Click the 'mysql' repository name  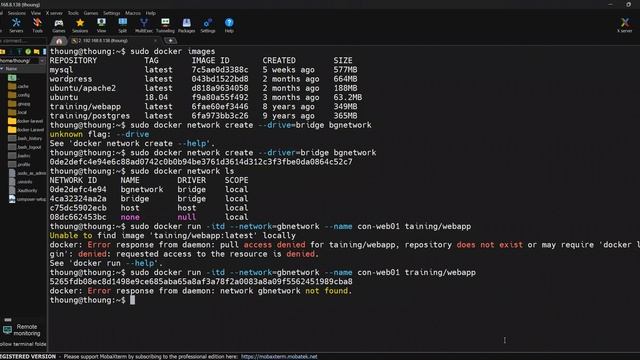[61, 70]
